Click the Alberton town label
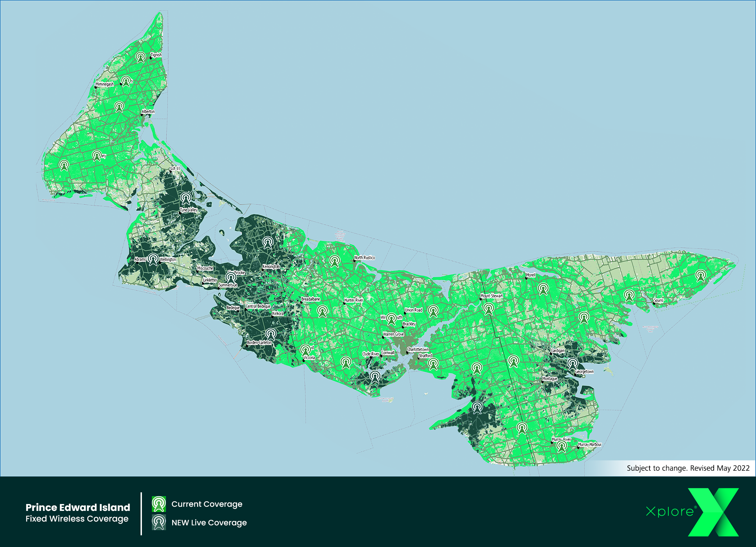 coord(148,112)
